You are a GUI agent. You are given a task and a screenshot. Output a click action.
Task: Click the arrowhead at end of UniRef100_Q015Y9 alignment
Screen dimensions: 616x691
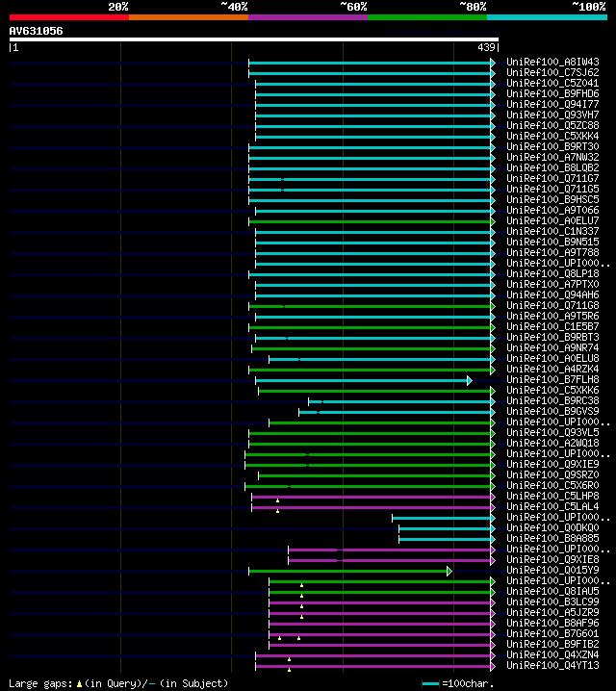449,571
